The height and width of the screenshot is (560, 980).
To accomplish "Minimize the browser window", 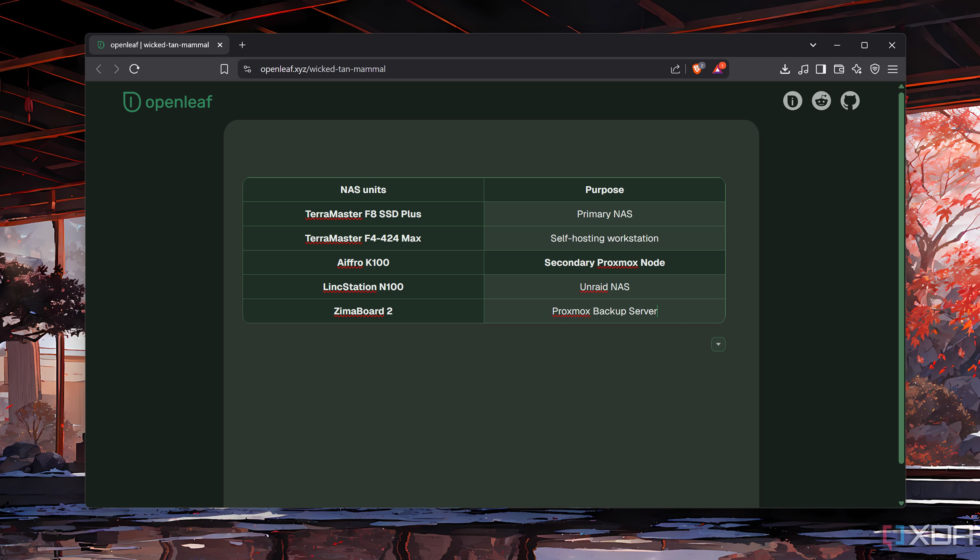I will click(837, 45).
